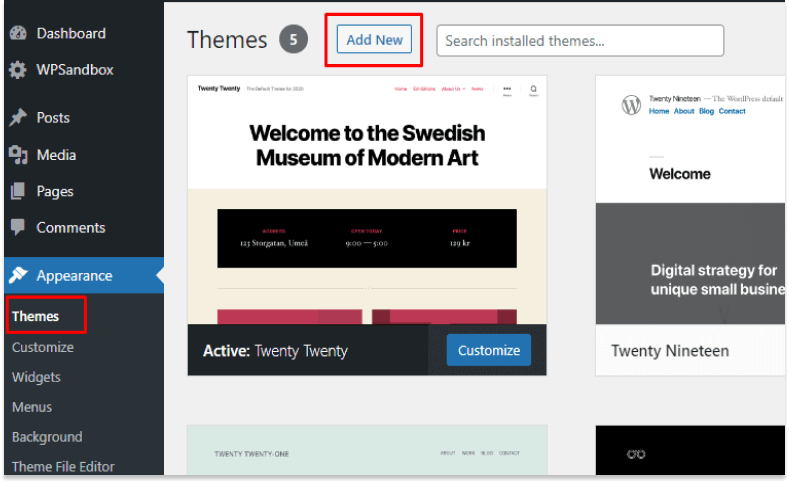The height and width of the screenshot is (483, 789).
Task: Open the Themes submenu item
Action: pos(36,316)
